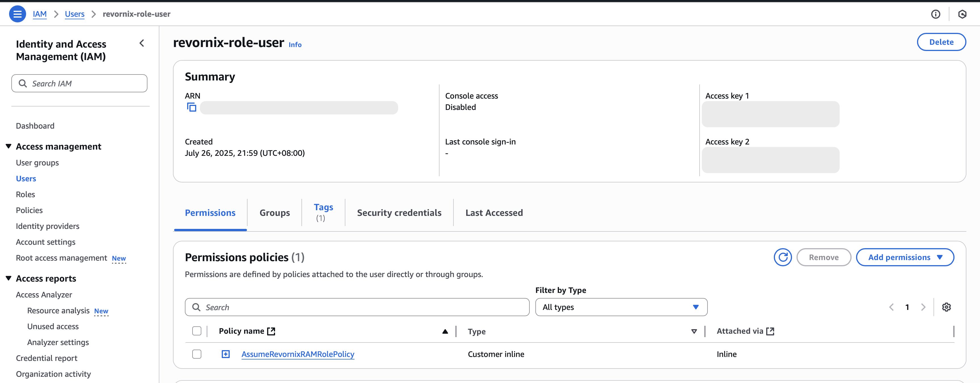Click the Delete user button
Viewport: 980px width, 383px height.
tap(941, 42)
